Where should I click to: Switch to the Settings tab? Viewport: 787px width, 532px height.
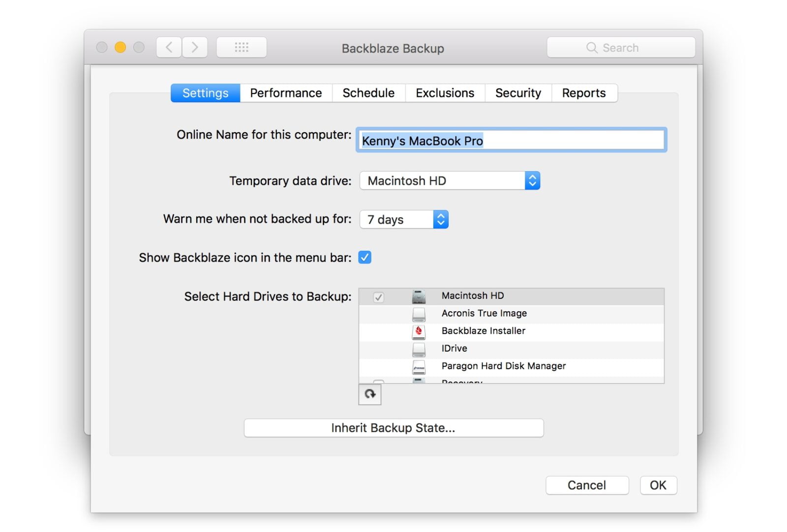click(x=206, y=93)
